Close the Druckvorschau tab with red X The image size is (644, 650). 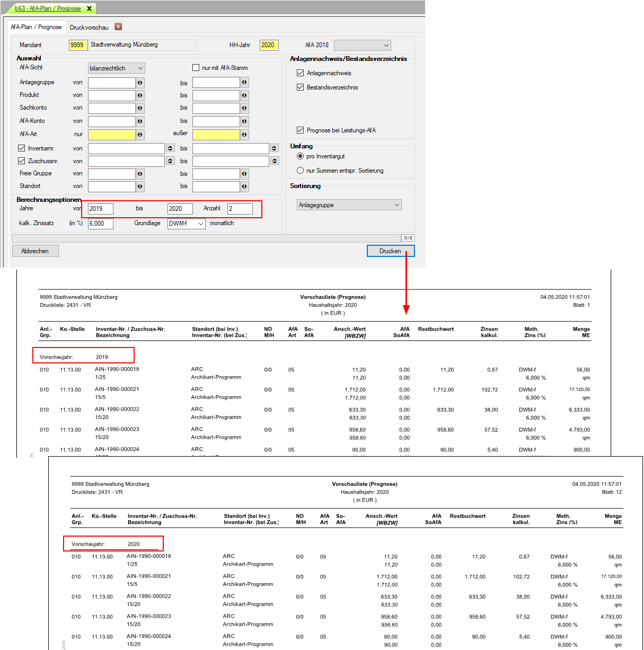[x=118, y=26]
